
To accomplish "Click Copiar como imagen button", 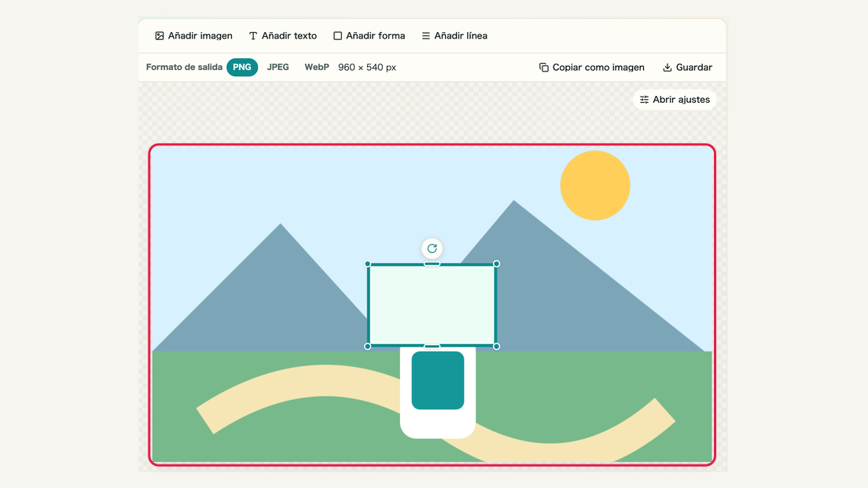I will (592, 68).
